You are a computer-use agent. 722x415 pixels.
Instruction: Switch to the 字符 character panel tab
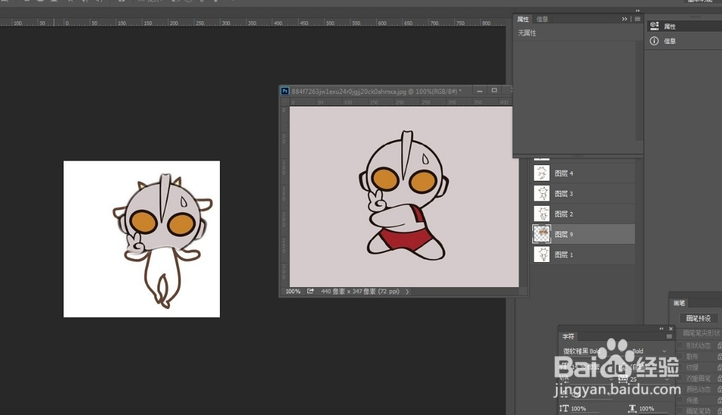pyautogui.click(x=569, y=337)
